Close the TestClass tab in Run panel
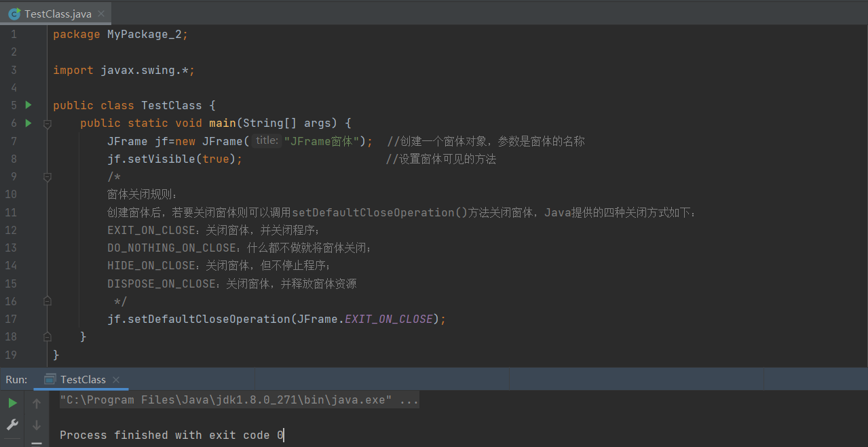This screenshot has height=447, width=868. (x=116, y=380)
